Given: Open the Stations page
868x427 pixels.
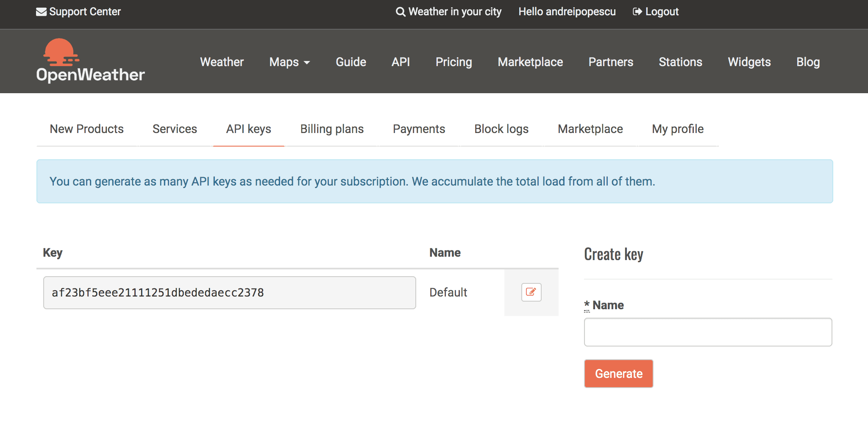Looking at the screenshot, I should [681, 62].
